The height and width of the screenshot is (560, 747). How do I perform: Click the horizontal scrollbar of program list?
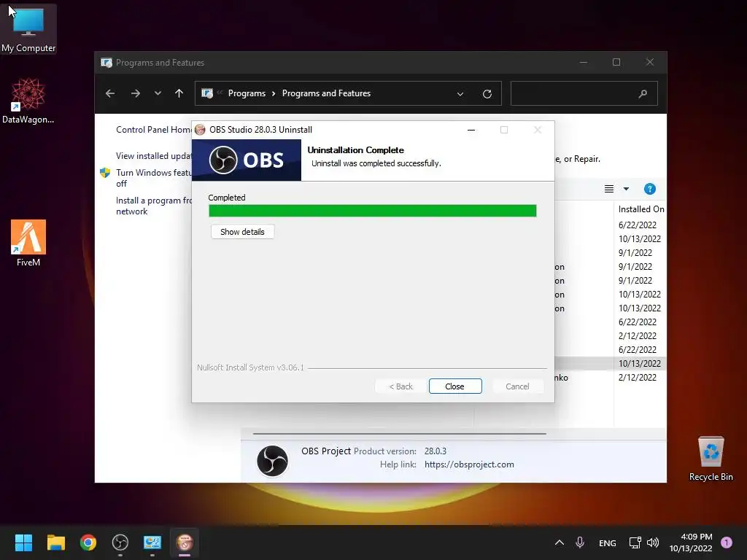tap(399, 434)
